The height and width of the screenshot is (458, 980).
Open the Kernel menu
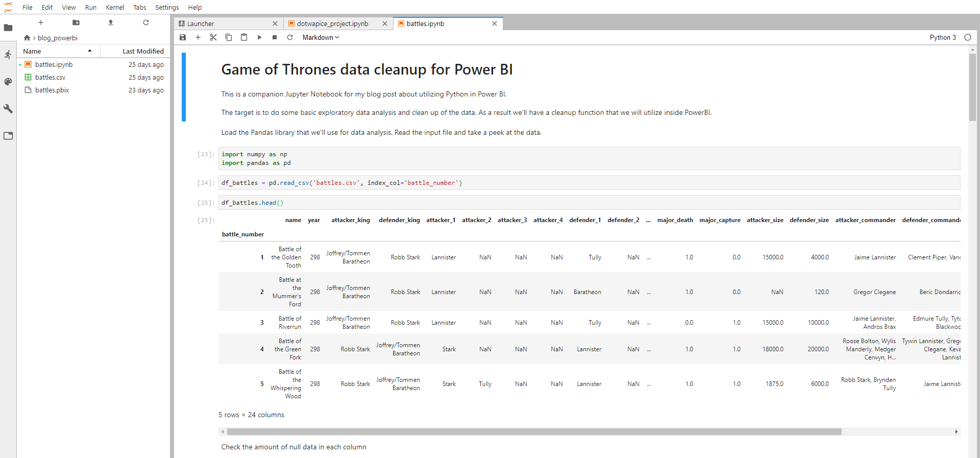[x=115, y=7]
